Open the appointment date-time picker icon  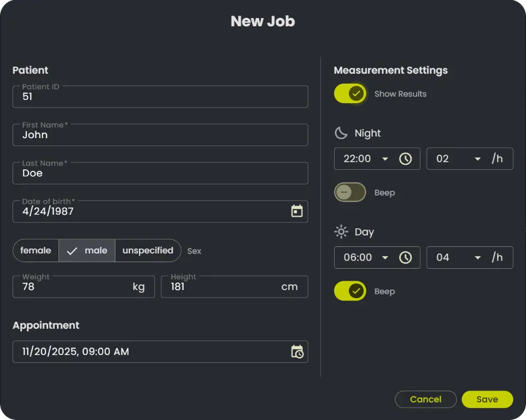297,352
